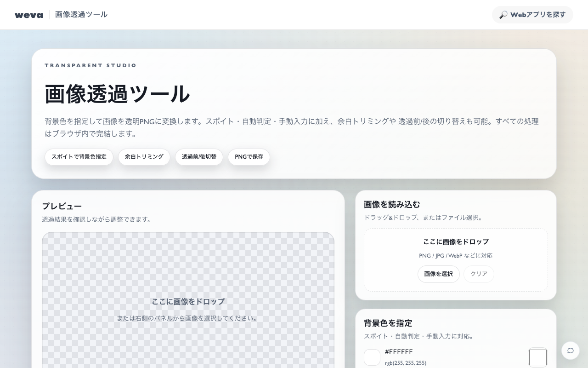Click the 背景色を指定 heading
The height and width of the screenshot is (368, 588).
click(388, 323)
